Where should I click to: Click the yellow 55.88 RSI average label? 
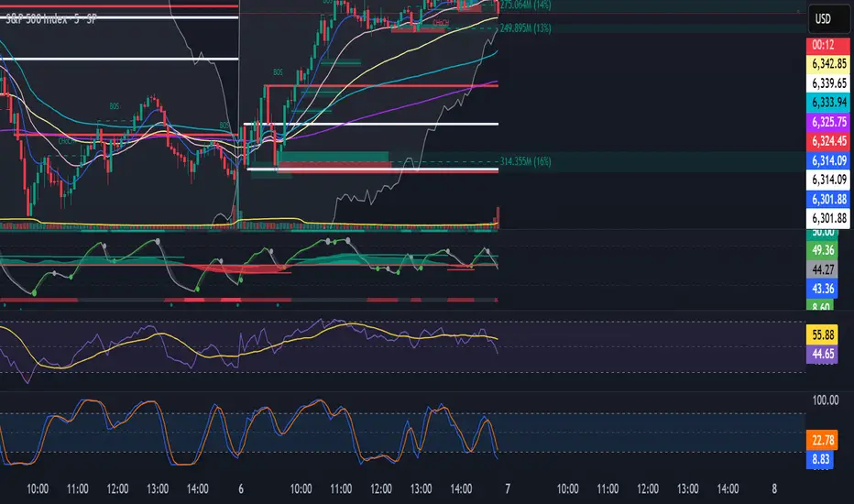[x=822, y=334]
